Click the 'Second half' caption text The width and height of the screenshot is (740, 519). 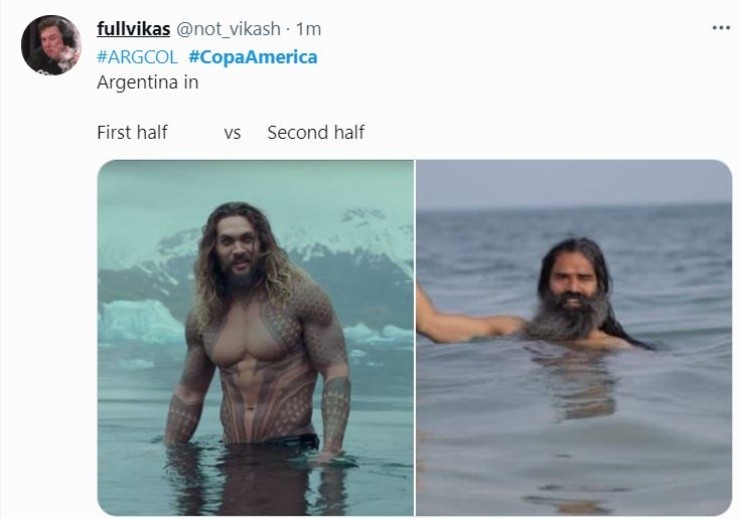pyautogui.click(x=316, y=132)
